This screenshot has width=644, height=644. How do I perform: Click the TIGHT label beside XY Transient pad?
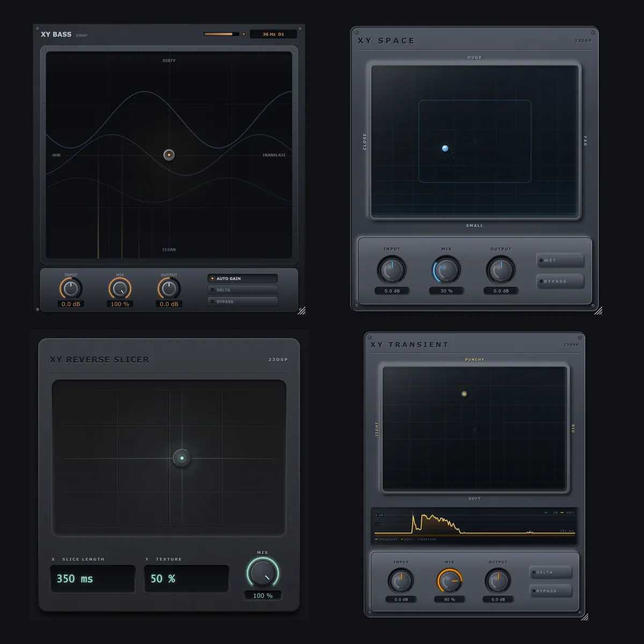(x=377, y=429)
